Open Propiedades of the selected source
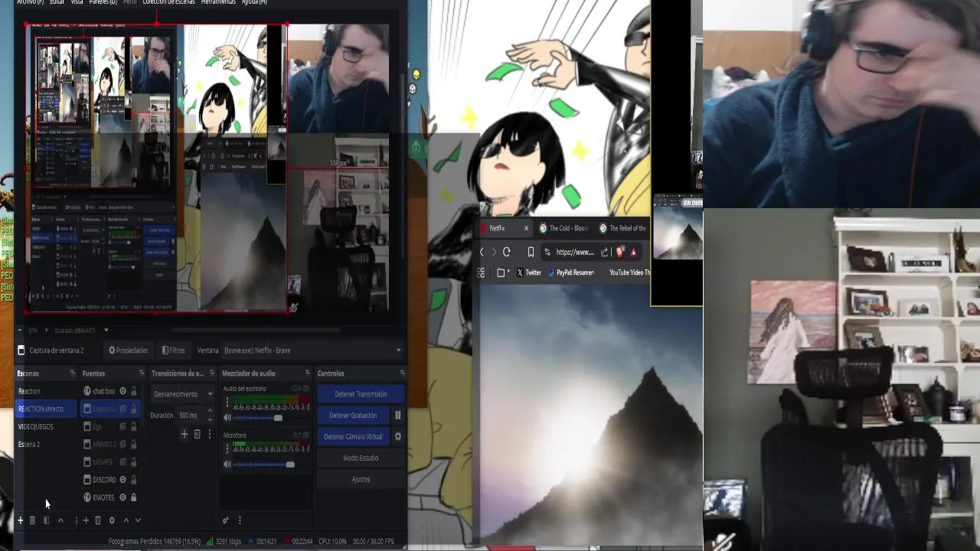This screenshot has width=980, height=551. point(128,350)
